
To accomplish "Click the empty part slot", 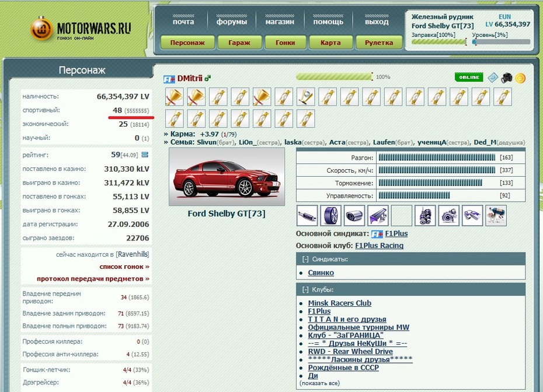I will (x=401, y=215).
